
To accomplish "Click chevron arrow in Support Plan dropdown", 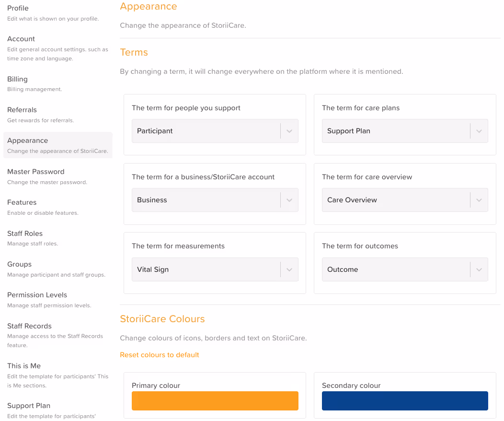I will [x=479, y=131].
